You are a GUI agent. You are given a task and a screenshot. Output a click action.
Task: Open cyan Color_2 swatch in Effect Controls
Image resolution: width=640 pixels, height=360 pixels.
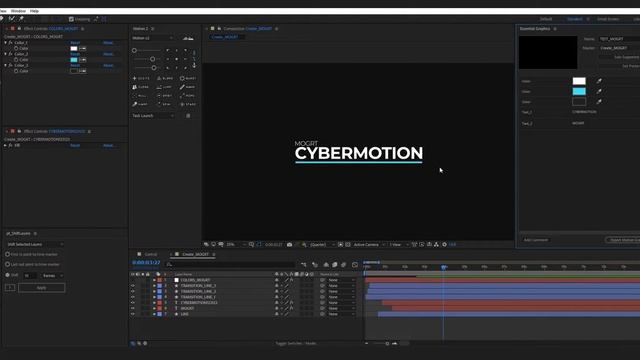pyautogui.click(x=74, y=60)
